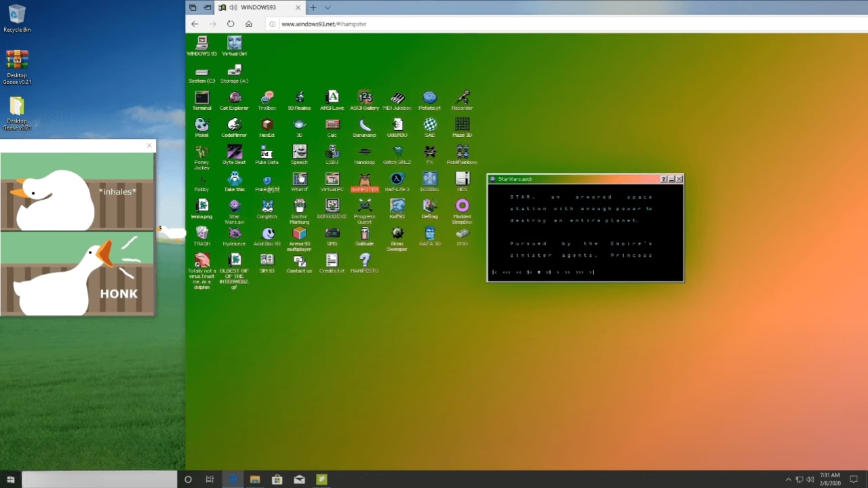Rewind with <<< in StarWars player
Viewport: 868px width, 488px height.
click(507, 272)
